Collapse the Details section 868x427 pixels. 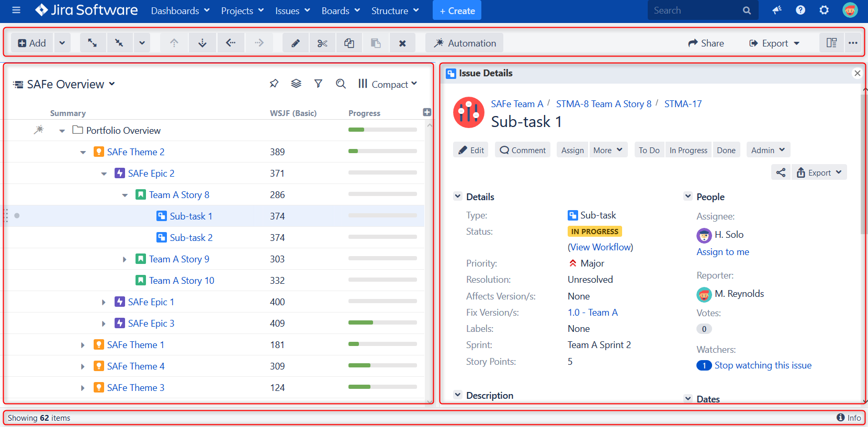tap(458, 197)
